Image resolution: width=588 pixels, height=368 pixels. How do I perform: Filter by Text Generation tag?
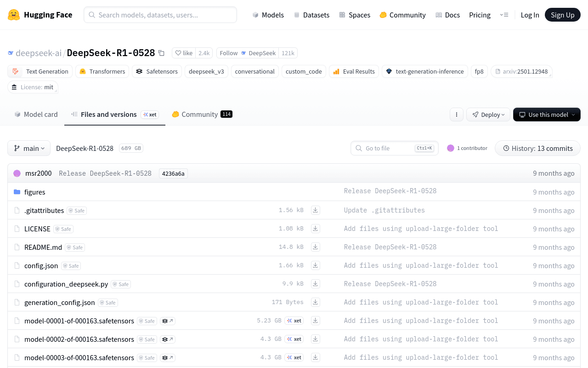(40, 71)
